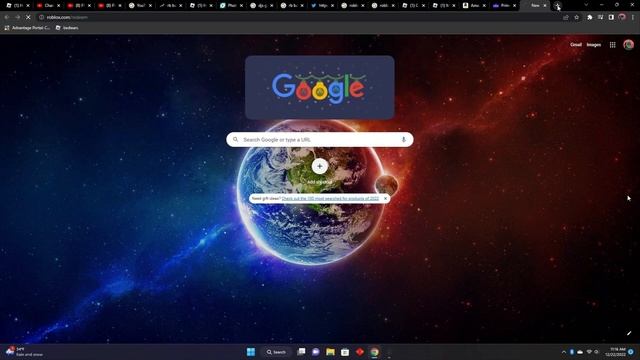Click the Chrome icon on the taskbar
The width and height of the screenshot is (640, 360).
pyautogui.click(x=374, y=352)
